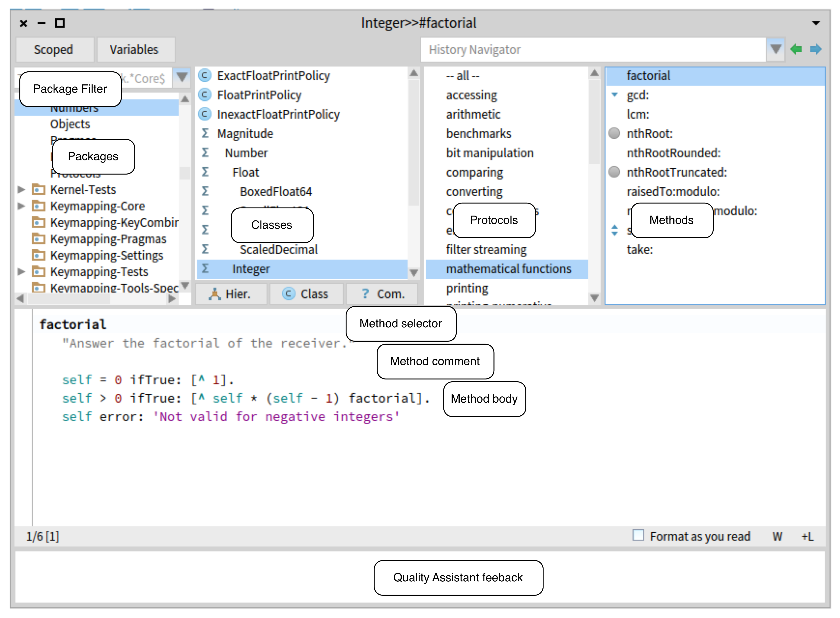This screenshot has width=840, height=618.
Task: Click gray circle icon beside nthRootTruncated:
Action: pos(614,172)
